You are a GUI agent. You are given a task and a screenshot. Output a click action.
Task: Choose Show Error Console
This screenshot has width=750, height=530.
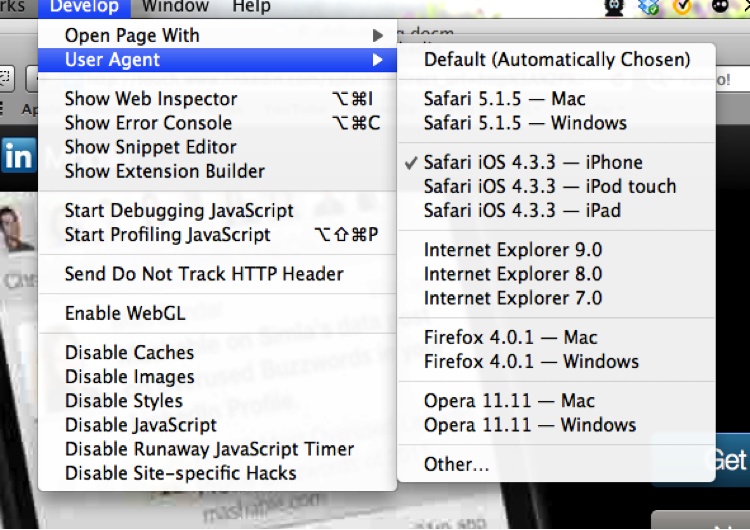[217, 123]
